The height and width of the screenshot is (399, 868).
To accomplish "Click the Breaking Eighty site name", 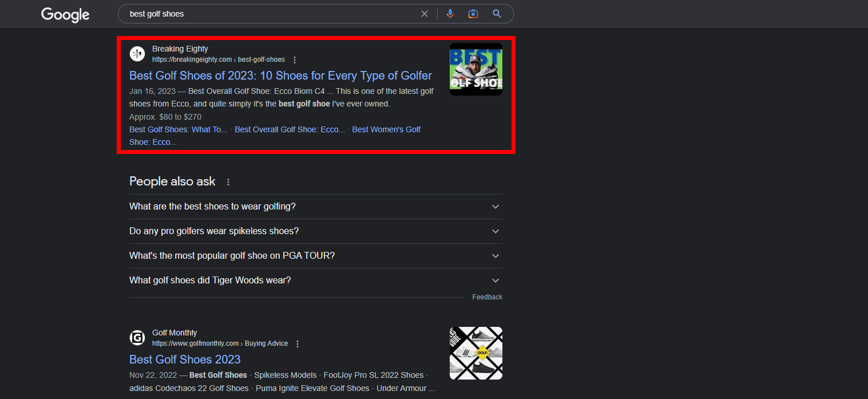I will click(x=180, y=49).
